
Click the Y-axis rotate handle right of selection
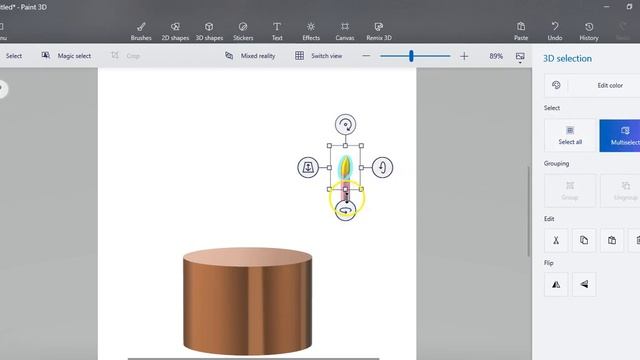click(x=382, y=167)
